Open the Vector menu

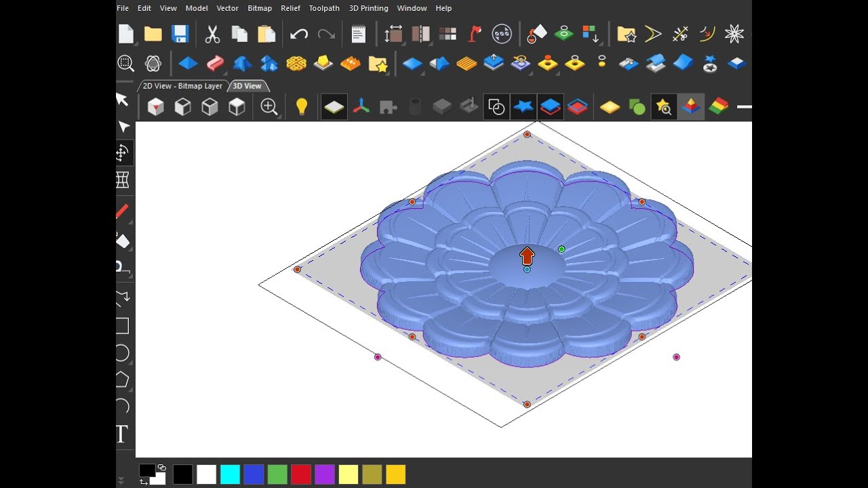click(x=228, y=8)
